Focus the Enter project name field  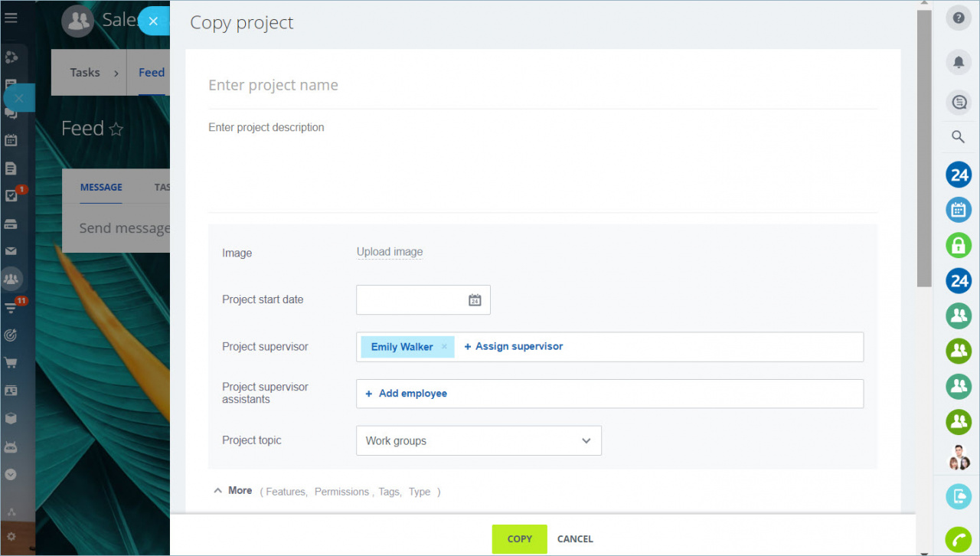(x=543, y=85)
